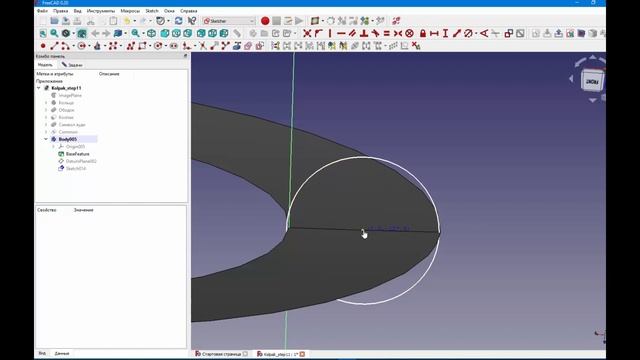The image size is (640, 360).
Task: Click the undo arrow icon
Action: pyautogui.click(x=127, y=21)
